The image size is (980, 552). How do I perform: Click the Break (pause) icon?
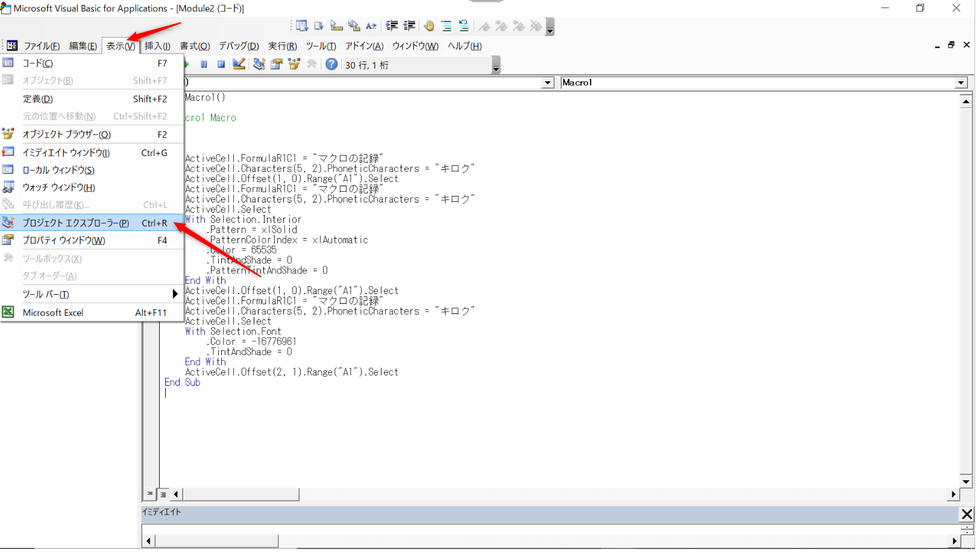(204, 64)
